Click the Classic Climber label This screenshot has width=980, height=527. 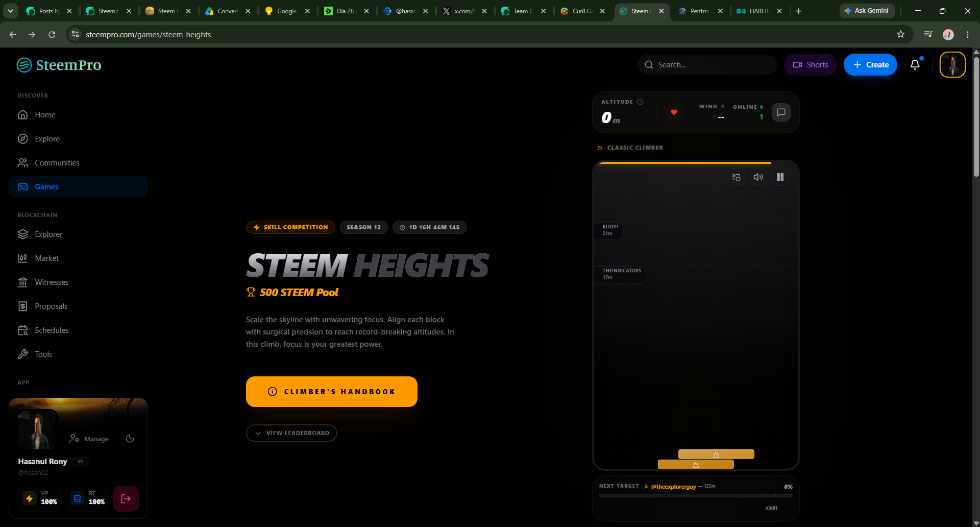point(635,148)
